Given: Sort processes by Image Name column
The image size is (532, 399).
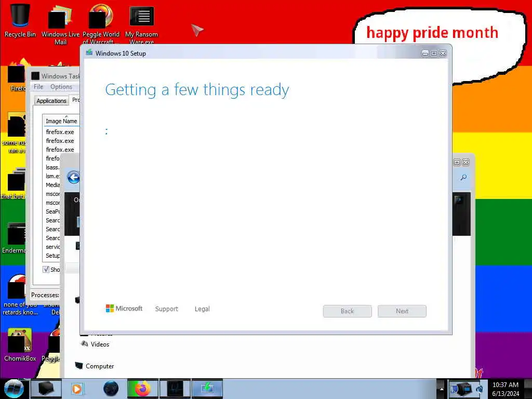Looking at the screenshot, I should click(61, 121).
